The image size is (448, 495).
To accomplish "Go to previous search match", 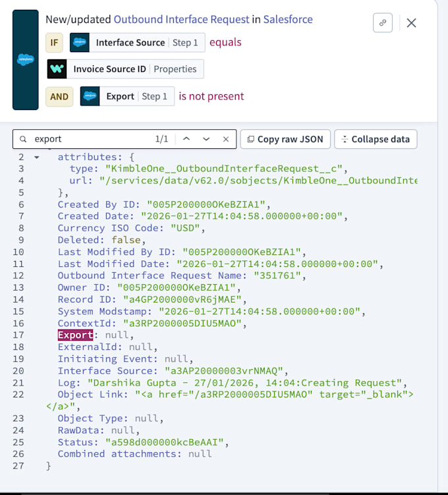I will pyautogui.click(x=186, y=139).
